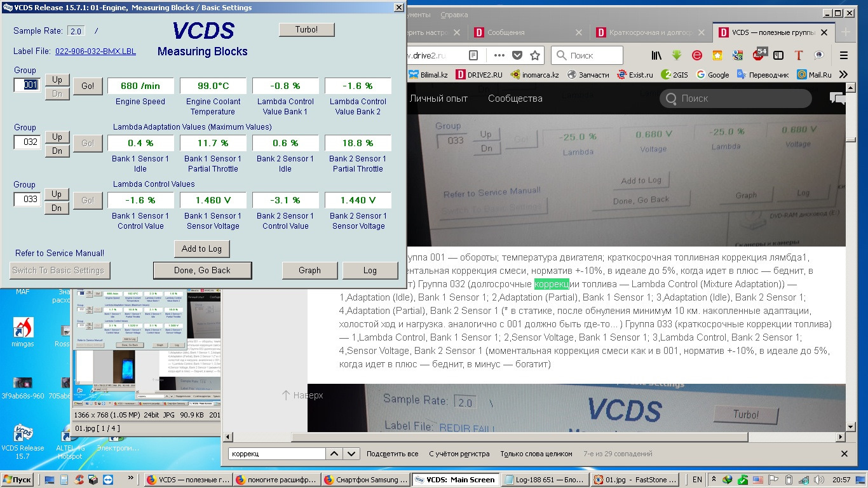Viewport: 868px width, 488px height.
Task: Open label file 022-906-032-BMX.LBL link
Action: 96,51
